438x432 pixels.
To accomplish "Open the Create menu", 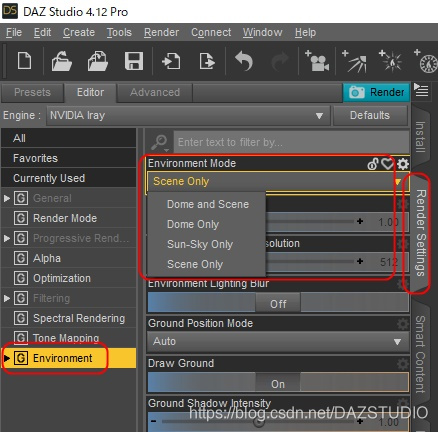I will 79,32.
